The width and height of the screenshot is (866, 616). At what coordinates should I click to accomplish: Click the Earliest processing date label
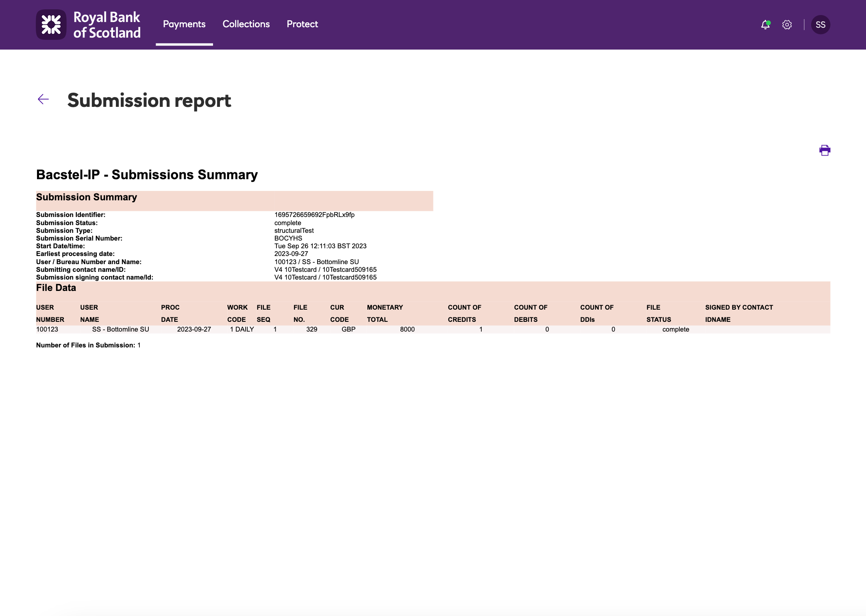[x=75, y=254]
